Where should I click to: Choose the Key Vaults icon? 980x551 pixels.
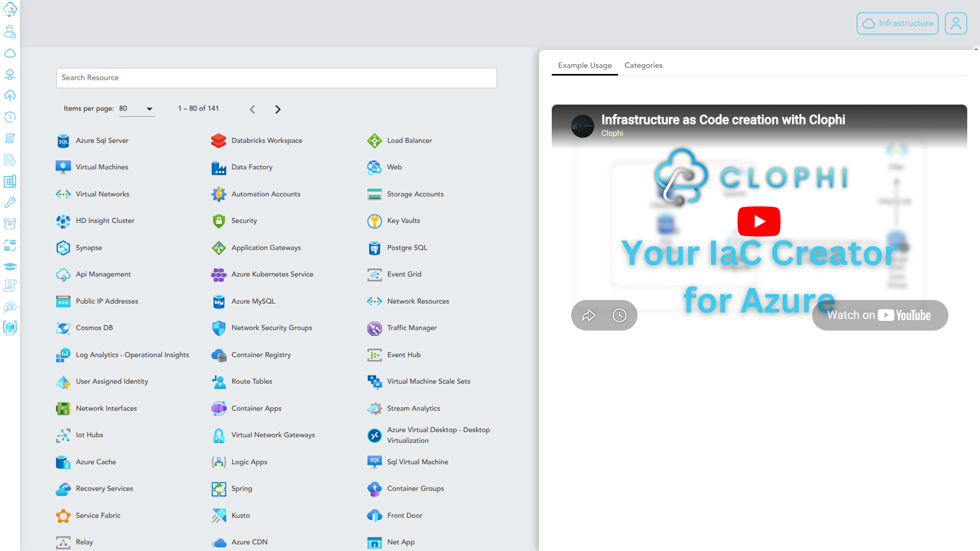tap(375, 221)
